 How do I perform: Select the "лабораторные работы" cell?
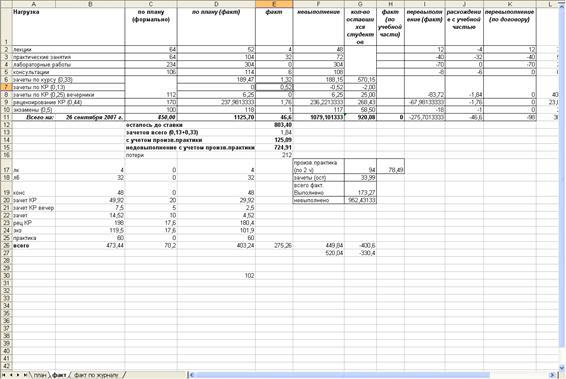69,65
